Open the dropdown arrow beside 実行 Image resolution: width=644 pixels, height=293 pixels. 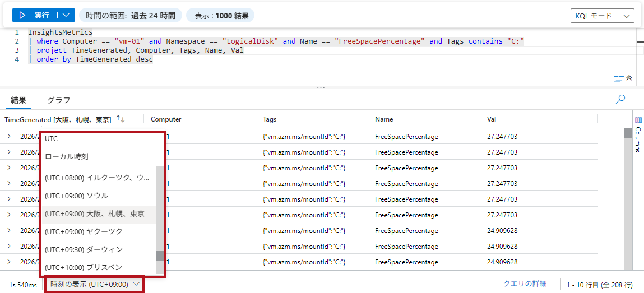click(67, 15)
